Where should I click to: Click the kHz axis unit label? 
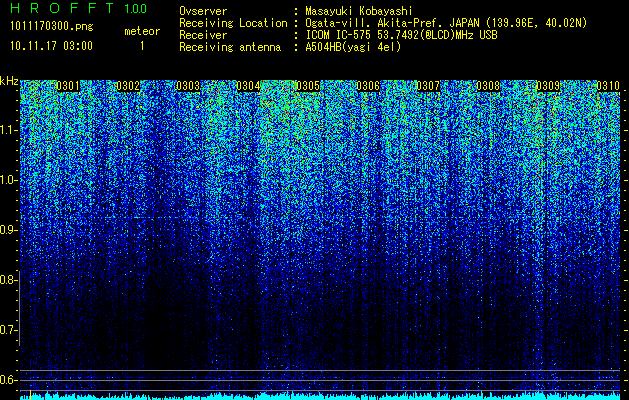[x=9, y=82]
